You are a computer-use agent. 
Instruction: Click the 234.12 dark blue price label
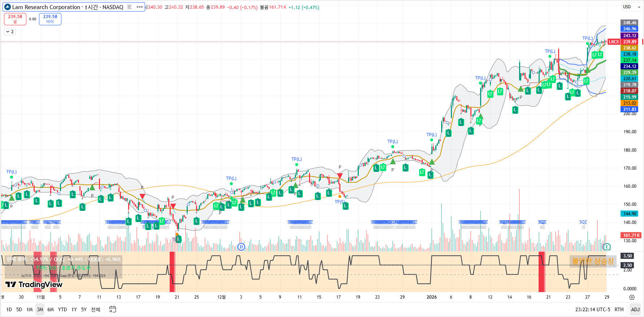pyautogui.click(x=630, y=66)
